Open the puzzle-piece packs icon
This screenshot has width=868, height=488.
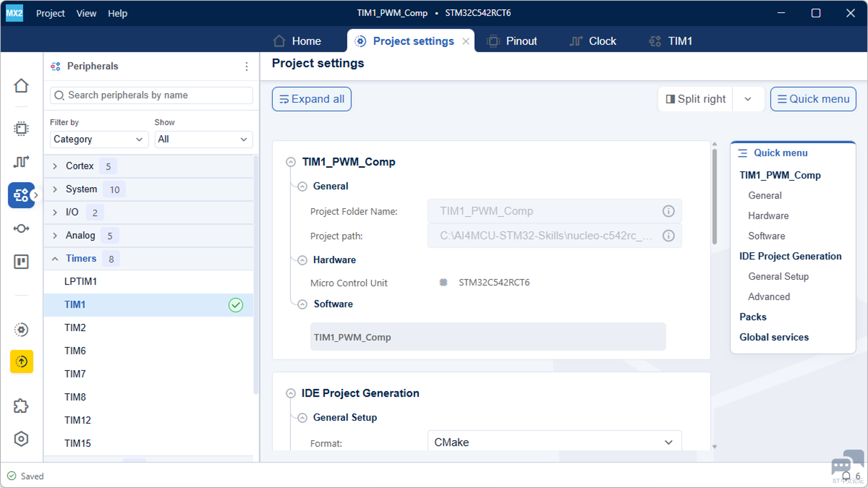[21, 406]
